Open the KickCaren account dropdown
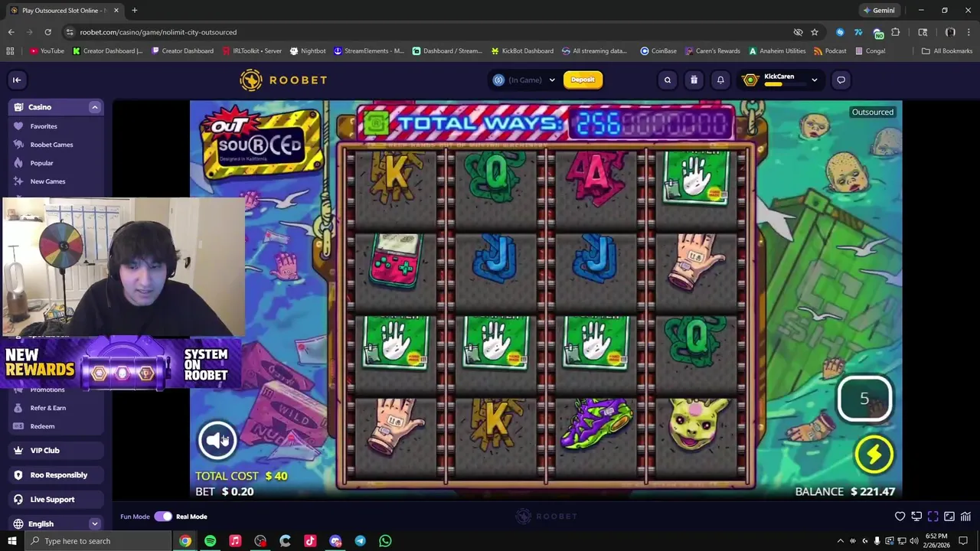Viewport: 980px width, 551px height. point(780,80)
